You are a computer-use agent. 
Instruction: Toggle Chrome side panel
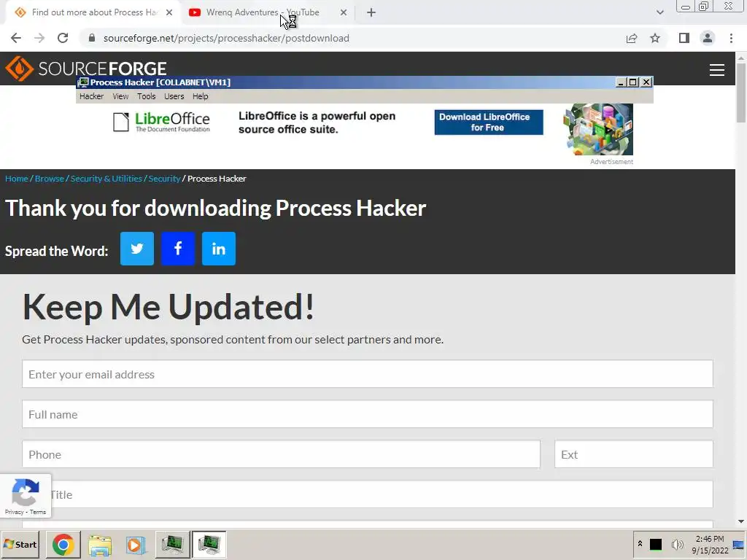[684, 38]
